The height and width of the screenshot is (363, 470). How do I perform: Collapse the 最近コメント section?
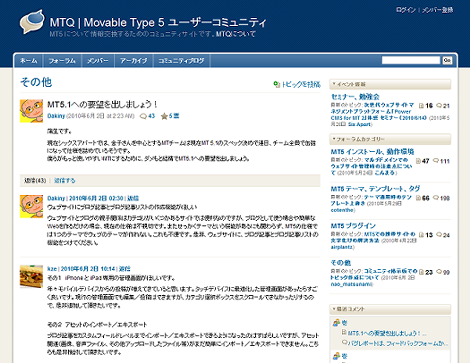tap(390, 309)
